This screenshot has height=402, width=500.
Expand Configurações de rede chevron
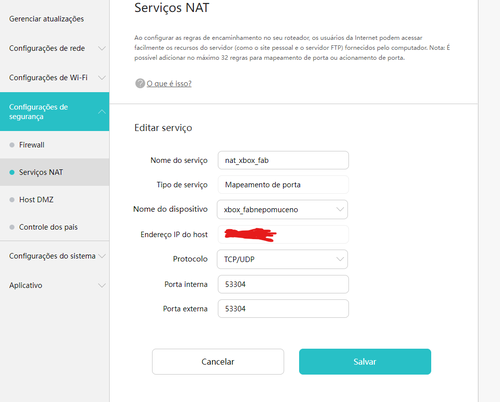coord(102,48)
